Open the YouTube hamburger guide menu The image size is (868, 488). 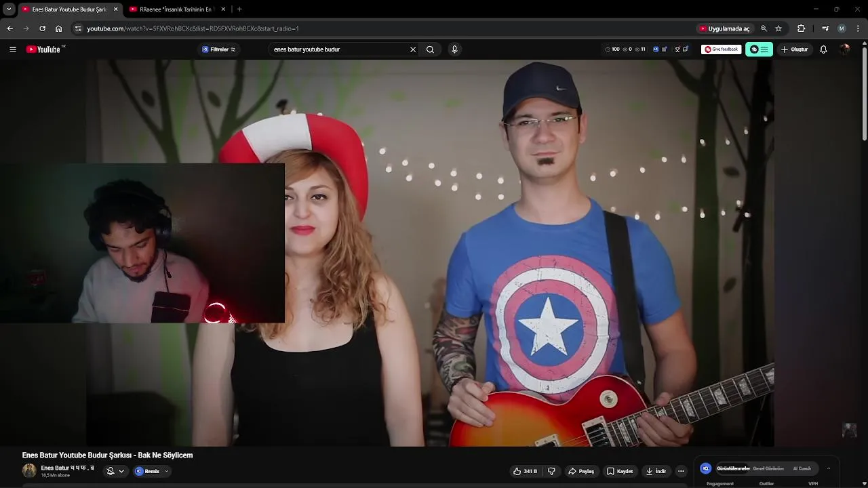pos(12,49)
